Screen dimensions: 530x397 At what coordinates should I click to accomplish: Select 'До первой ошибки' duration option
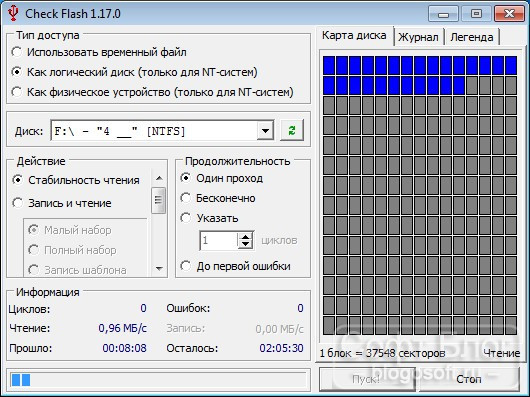click(235, 266)
